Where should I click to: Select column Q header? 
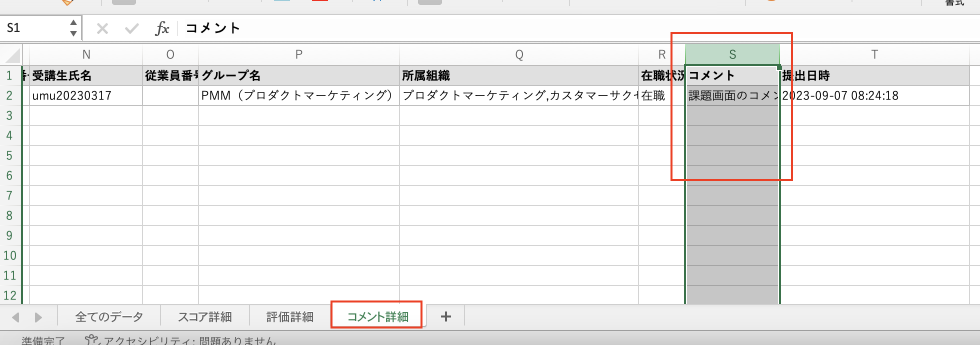click(x=519, y=54)
